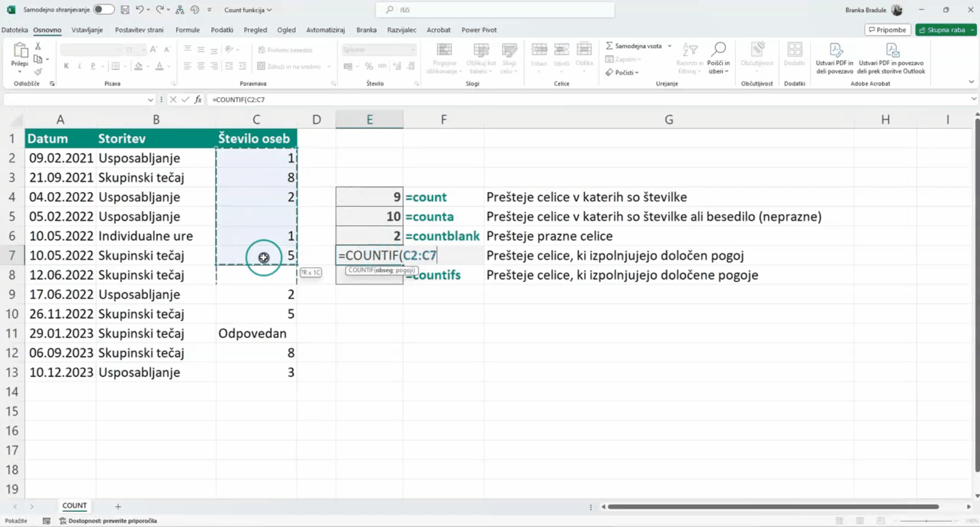980x527 pixels.
Task: Click the Prilepi paste clipboard icon
Action: pos(20,51)
